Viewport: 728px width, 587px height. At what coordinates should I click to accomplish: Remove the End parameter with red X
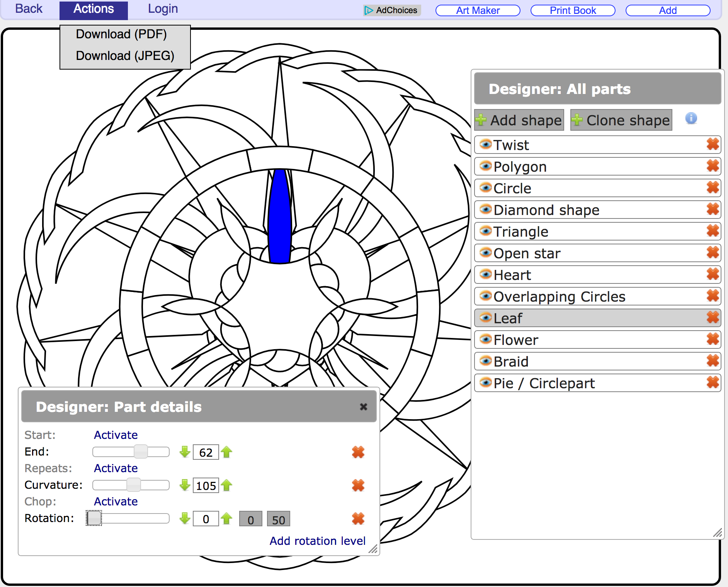(358, 452)
